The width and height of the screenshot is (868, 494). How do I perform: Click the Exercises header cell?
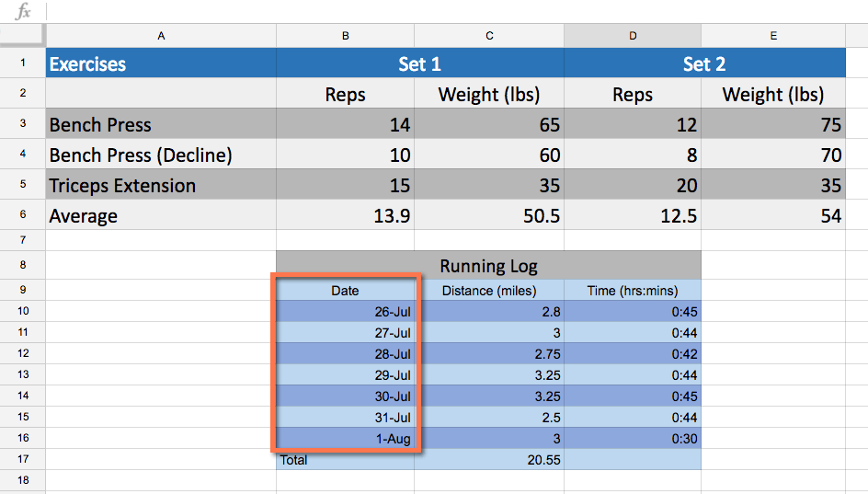161,64
